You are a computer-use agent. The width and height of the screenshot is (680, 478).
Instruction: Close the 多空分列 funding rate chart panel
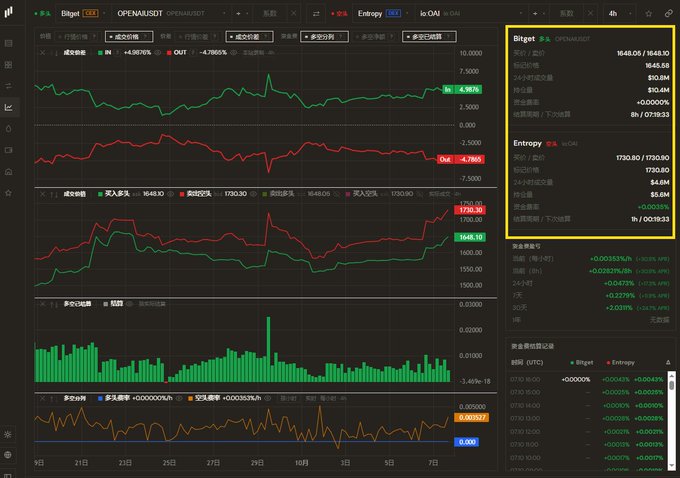(x=42, y=398)
